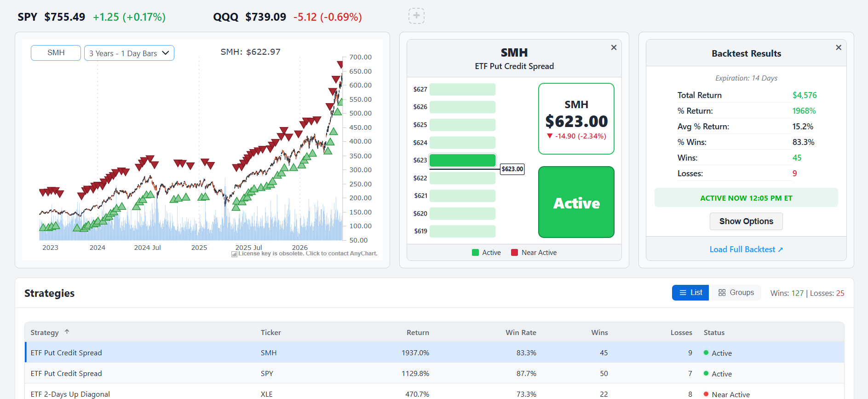868x399 pixels.
Task: Click the red Near Active dot for XLE
Action: pos(706,394)
